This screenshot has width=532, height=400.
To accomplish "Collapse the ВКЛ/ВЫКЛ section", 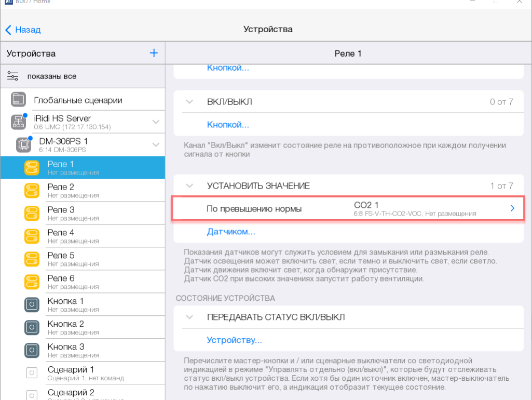I will click(189, 102).
